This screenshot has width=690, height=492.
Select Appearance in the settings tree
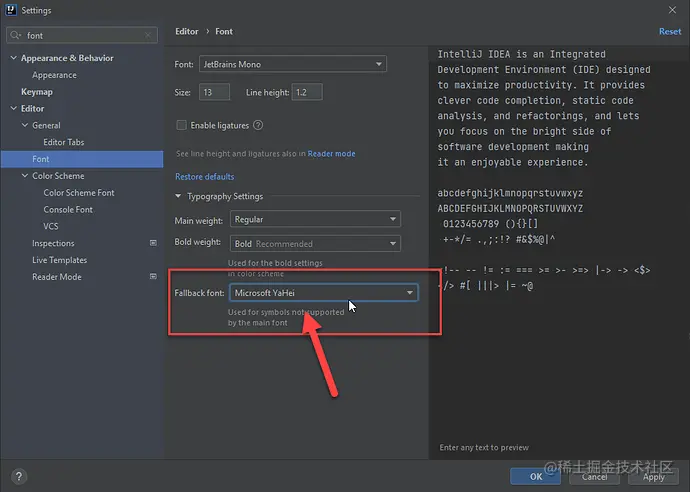coord(55,75)
